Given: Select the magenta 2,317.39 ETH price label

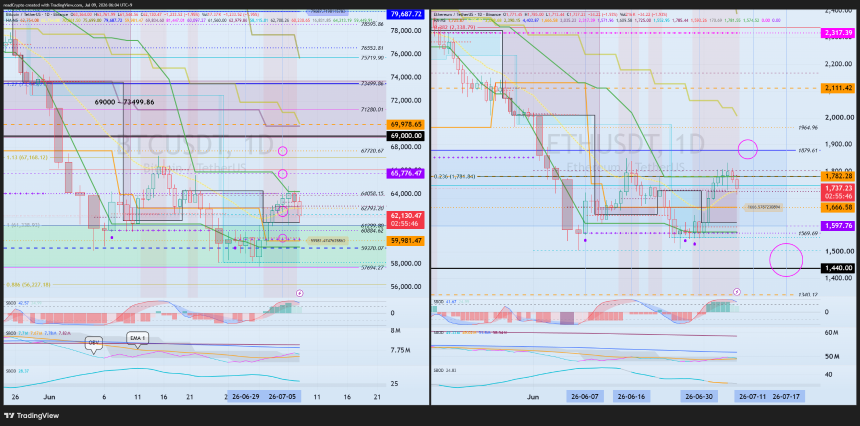Looking at the screenshot, I should (x=838, y=34).
